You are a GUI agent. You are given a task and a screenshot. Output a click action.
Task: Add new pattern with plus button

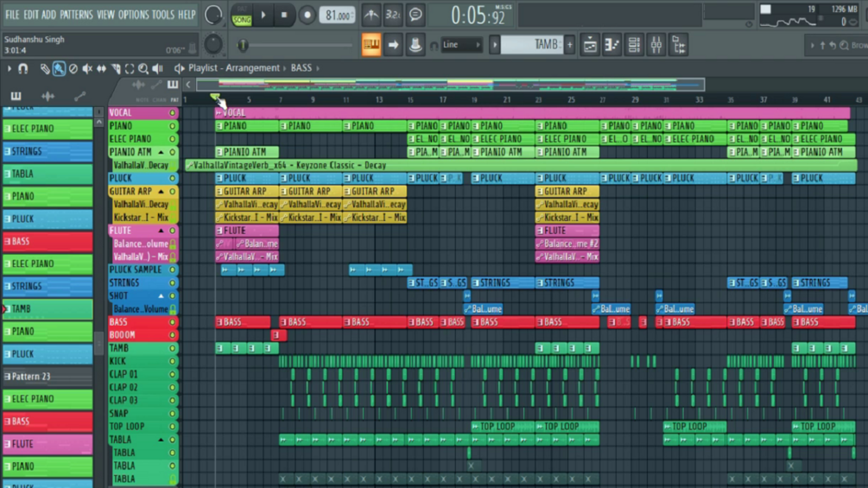pyautogui.click(x=569, y=45)
